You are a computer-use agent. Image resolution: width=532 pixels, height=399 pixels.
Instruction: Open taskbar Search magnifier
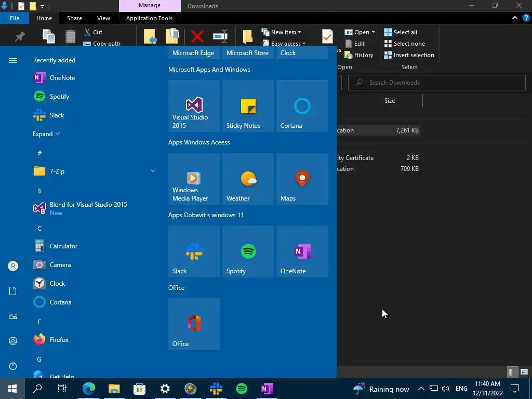click(x=37, y=389)
